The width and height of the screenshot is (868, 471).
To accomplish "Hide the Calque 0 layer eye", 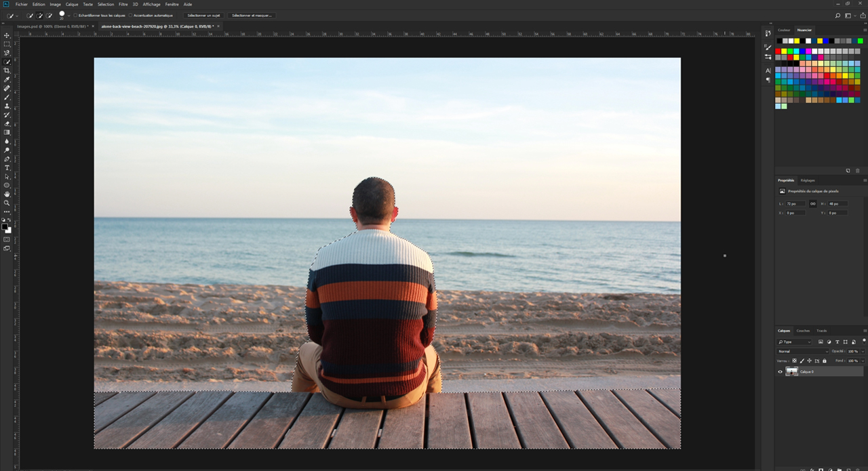I will tap(780, 371).
